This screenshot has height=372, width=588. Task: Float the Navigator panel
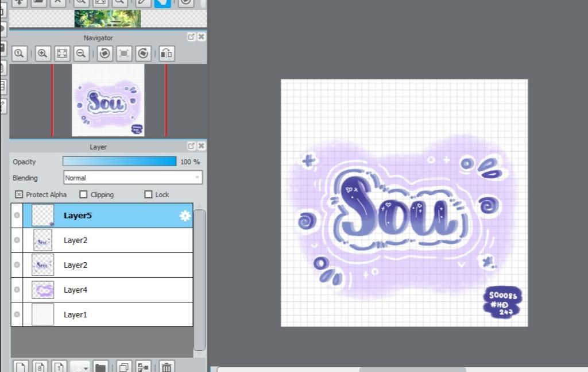tap(191, 37)
